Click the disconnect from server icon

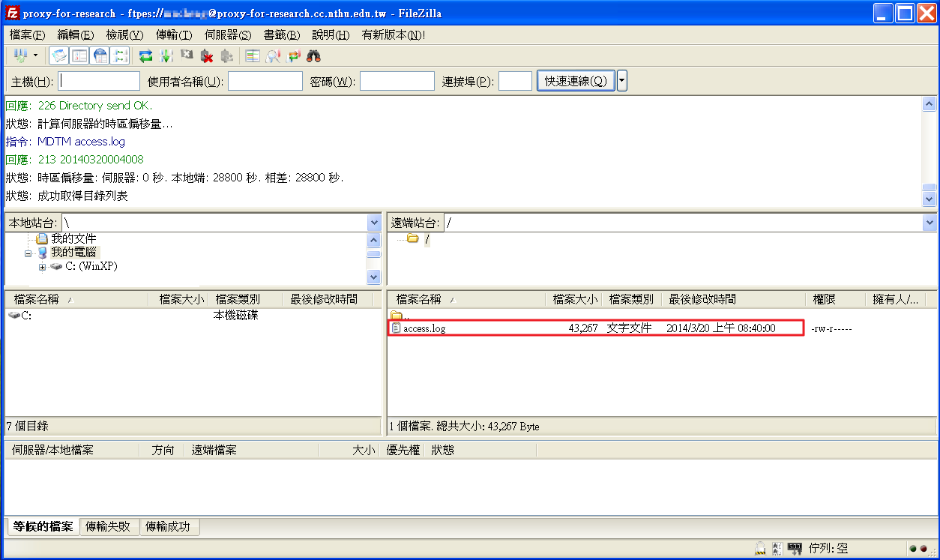pyautogui.click(x=207, y=55)
